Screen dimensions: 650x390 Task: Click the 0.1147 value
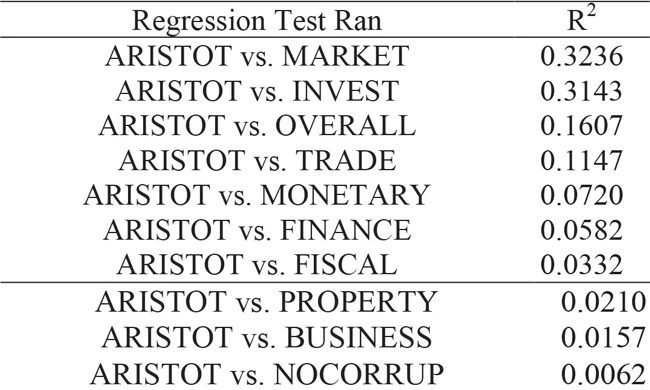582,160
